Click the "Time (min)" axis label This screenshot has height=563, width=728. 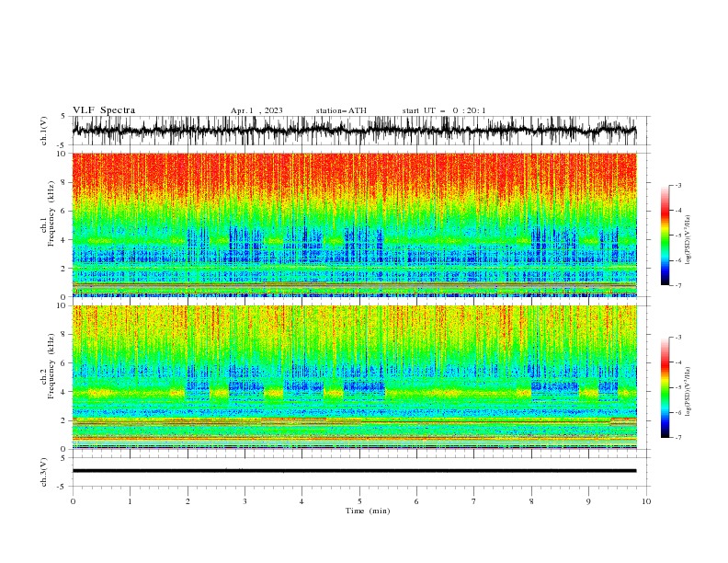click(368, 511)
